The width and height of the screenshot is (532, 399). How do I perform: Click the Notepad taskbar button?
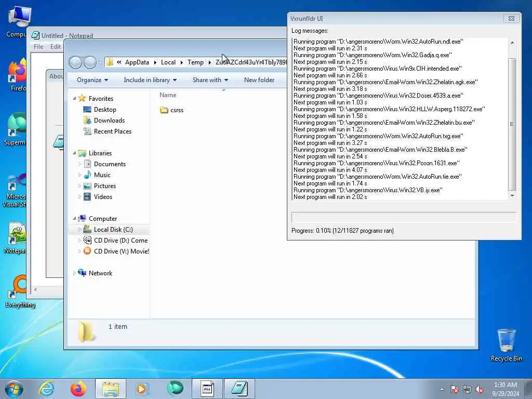point(240,389)
